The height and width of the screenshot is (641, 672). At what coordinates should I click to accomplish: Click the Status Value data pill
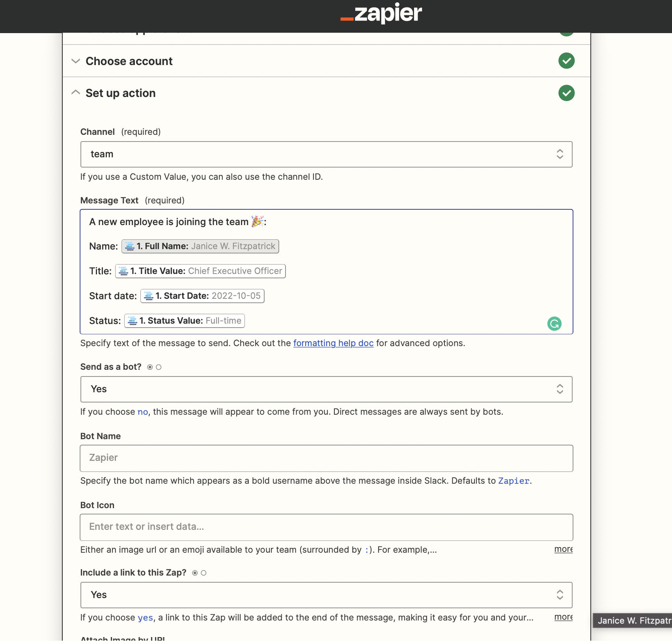pyautogui.click(x=185, y=321)
